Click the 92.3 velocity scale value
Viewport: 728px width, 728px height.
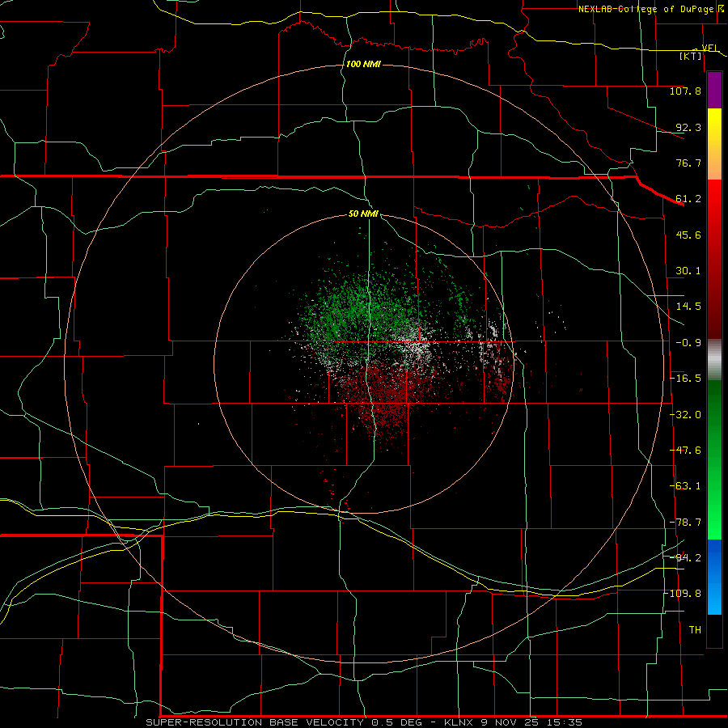tap(688, 127)
